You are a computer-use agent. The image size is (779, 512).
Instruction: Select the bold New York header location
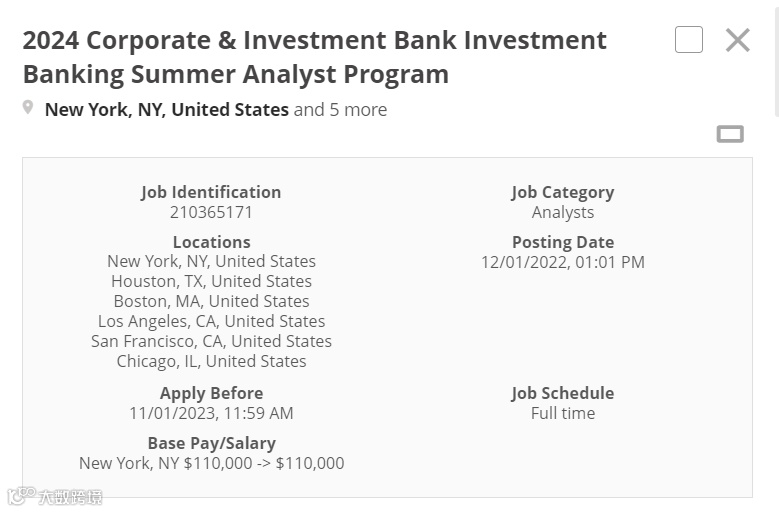[167, 110]
